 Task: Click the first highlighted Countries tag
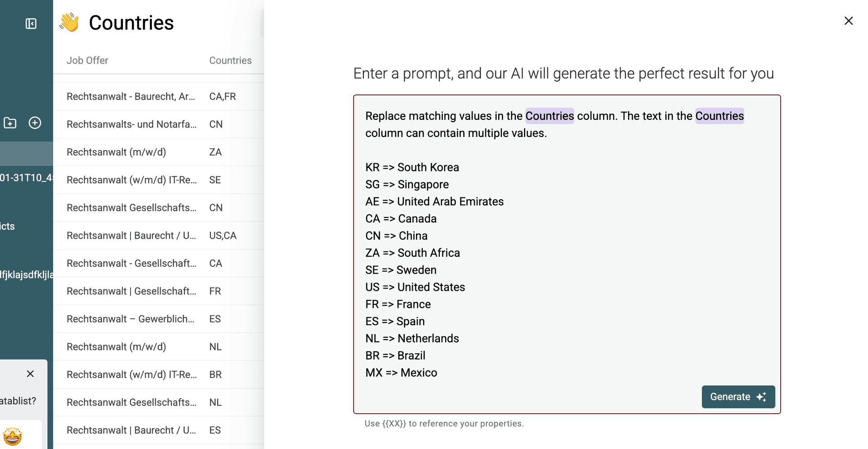(x=549, y=116)
